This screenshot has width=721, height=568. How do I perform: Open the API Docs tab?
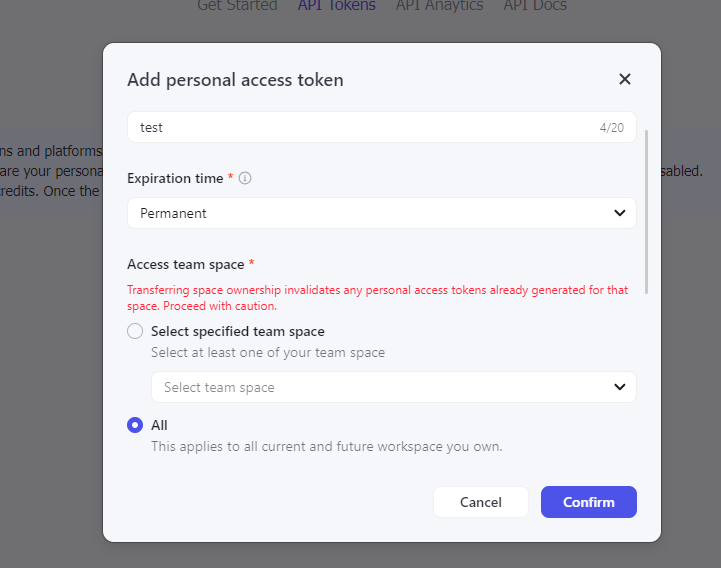(535, 6)
